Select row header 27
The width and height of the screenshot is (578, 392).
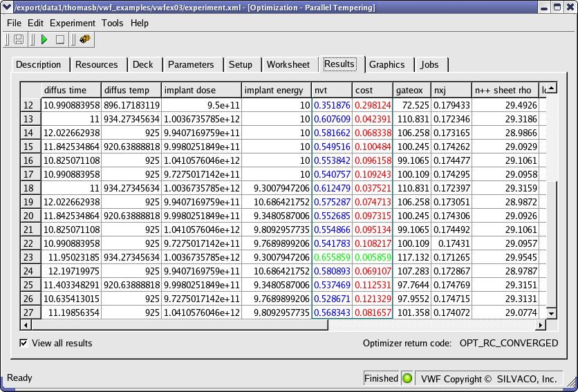point(30,312)
